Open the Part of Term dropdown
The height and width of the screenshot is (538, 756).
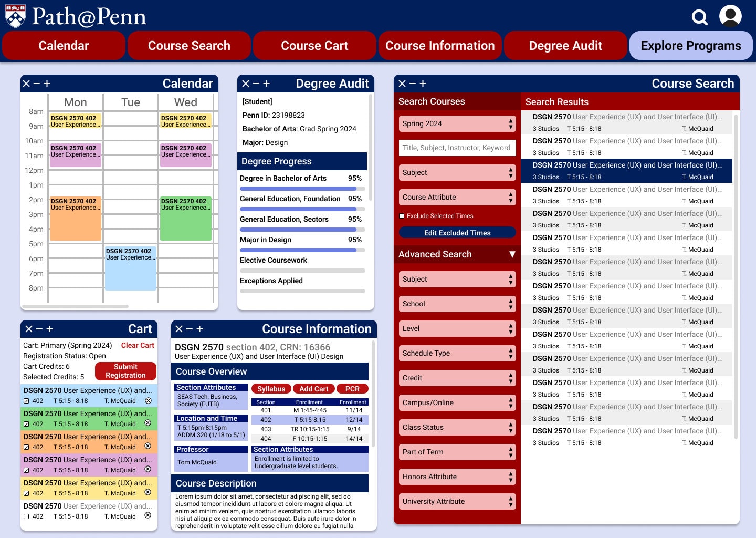[457, 452]
